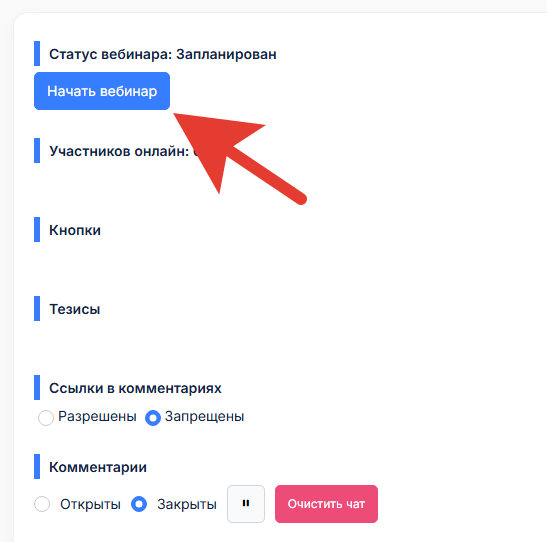Click the Ссылки в комментариях heading
This screenshot has width=547, height=542.
(135, 388)
